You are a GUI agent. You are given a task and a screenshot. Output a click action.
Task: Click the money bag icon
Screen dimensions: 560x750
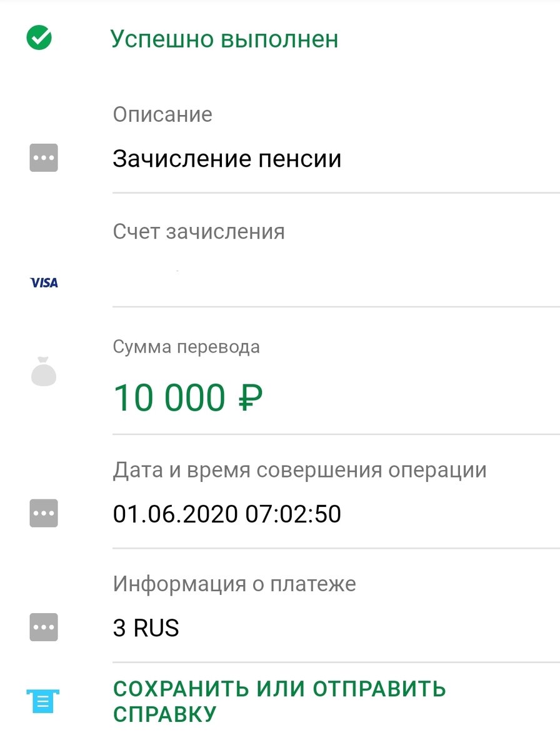[x=44, y=371]
